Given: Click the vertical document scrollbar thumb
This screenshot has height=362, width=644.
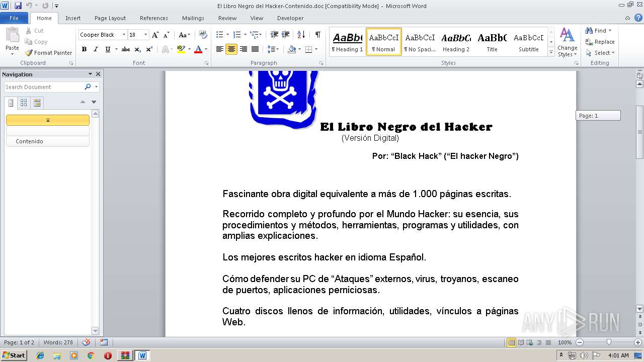Looking at the screenshot, I should coord(640,132).
